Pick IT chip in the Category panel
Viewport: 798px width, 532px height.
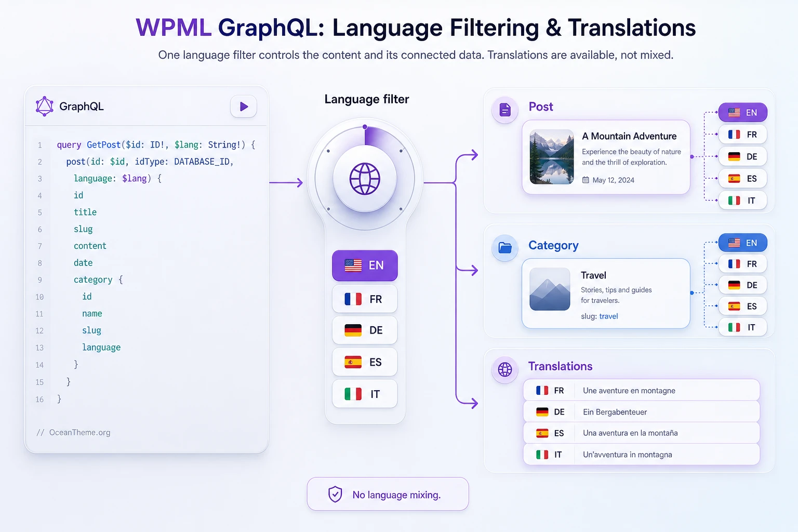point(742,327)
